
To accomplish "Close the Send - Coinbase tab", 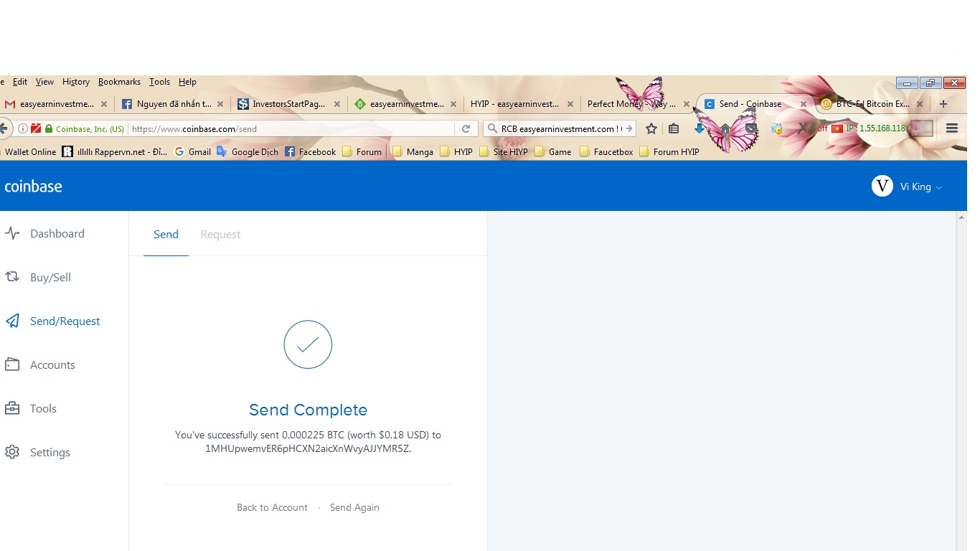I will click(x=804, y=104).
